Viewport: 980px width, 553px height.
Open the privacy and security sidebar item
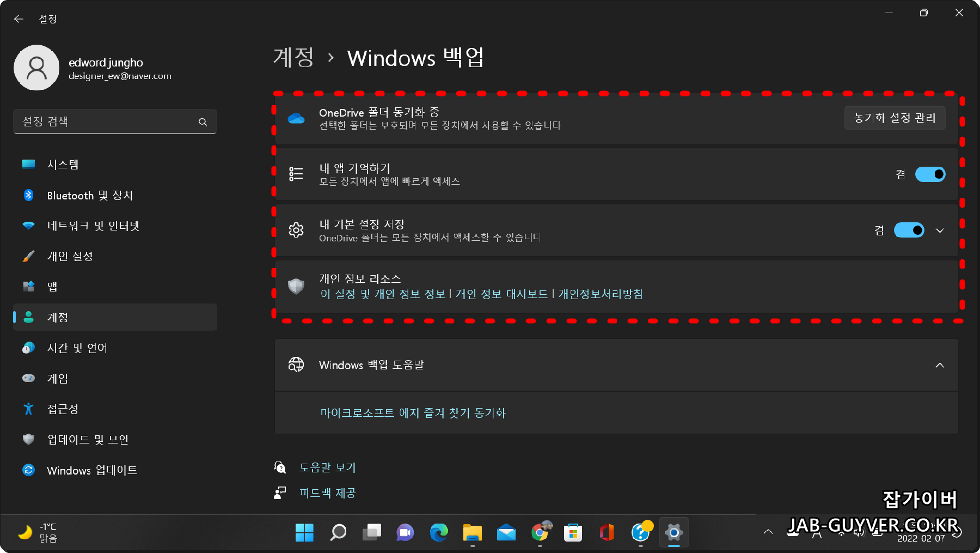tap(115, 439)
